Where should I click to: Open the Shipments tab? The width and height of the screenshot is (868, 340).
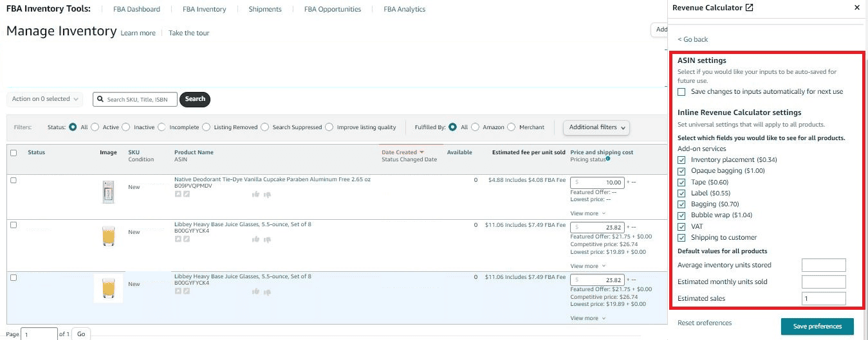pos(265,10)
